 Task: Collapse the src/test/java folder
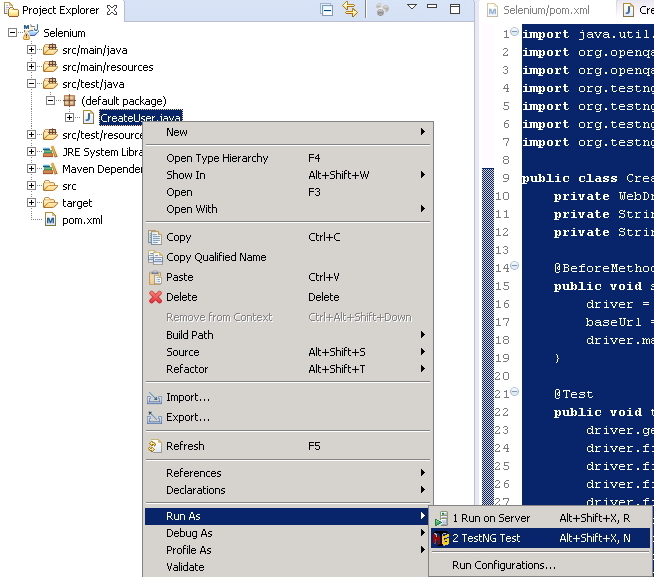[32, 84]
